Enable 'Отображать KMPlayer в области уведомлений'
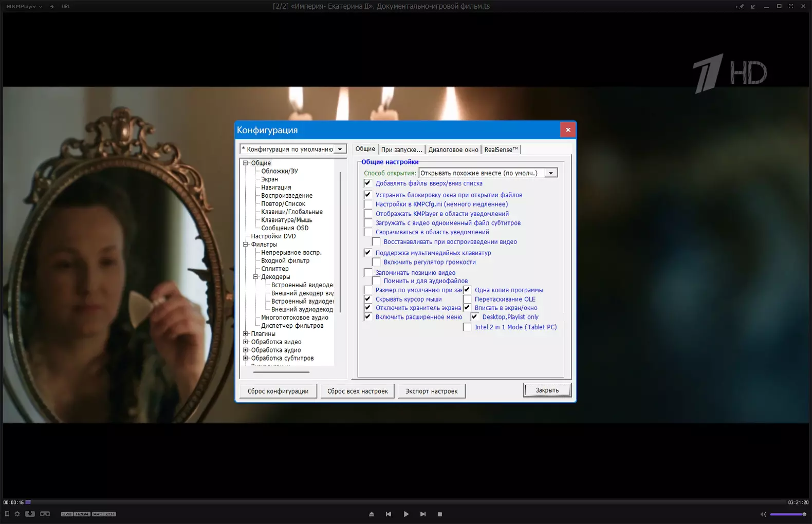Viewport: 812px width, 524px height. pyautogui.click(x=368, y=214)
